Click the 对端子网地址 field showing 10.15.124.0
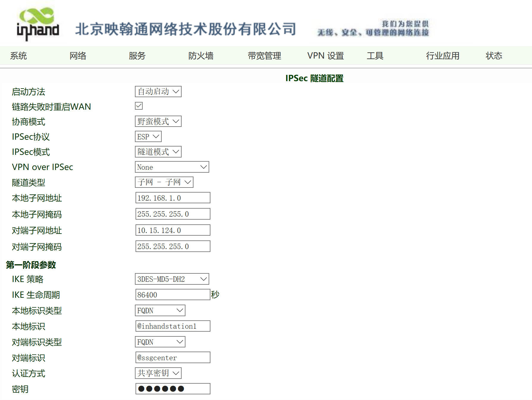Screen dimensions: 532x400 173,230
